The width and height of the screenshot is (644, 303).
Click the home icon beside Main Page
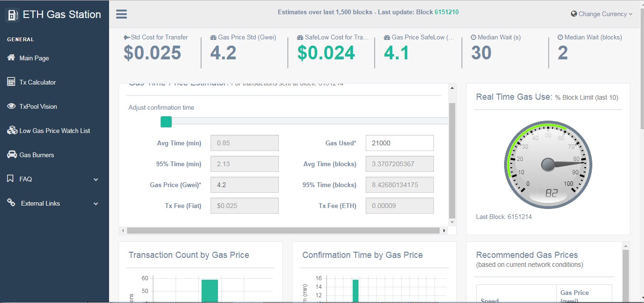[x=11, y=57]
